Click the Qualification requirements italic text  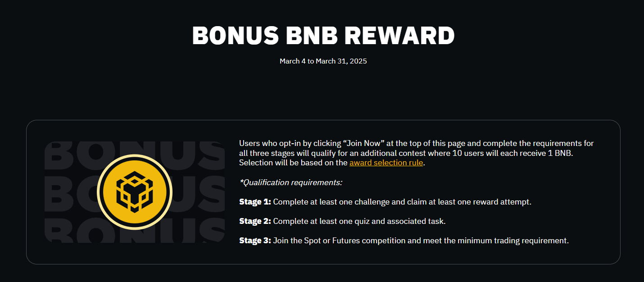(290, 182)
